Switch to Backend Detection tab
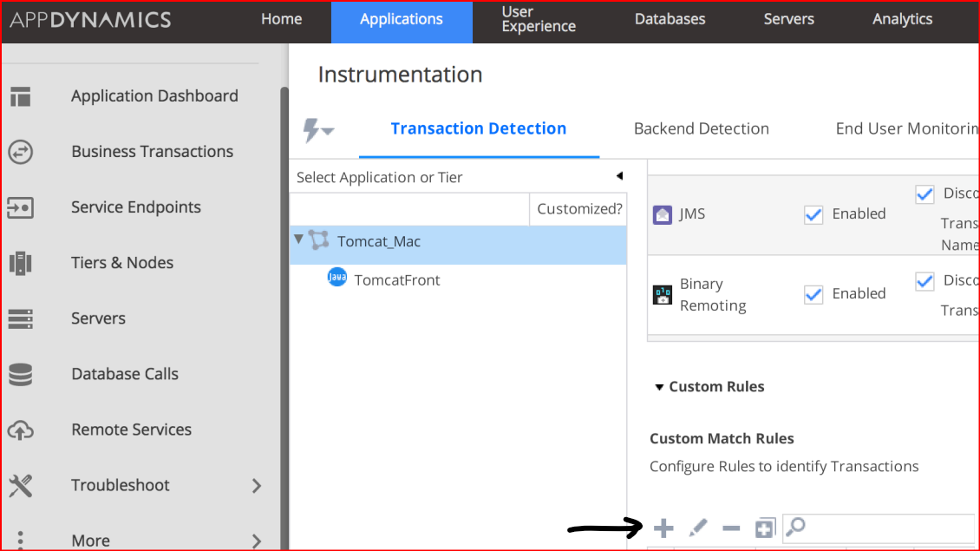980x551 pixels. pos(702,128)
